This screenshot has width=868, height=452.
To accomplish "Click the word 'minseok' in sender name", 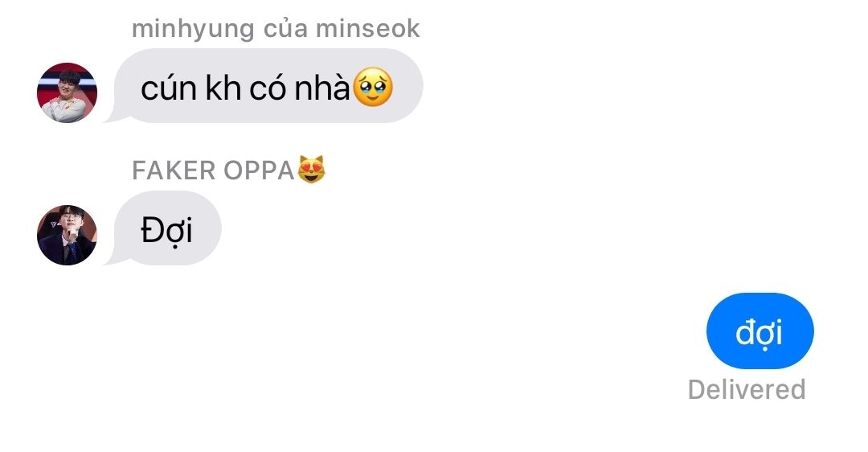I will (367, 28).
